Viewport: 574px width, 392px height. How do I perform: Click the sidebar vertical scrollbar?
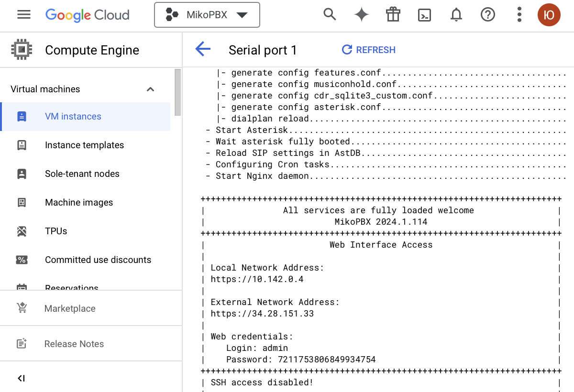pos(177,93)
